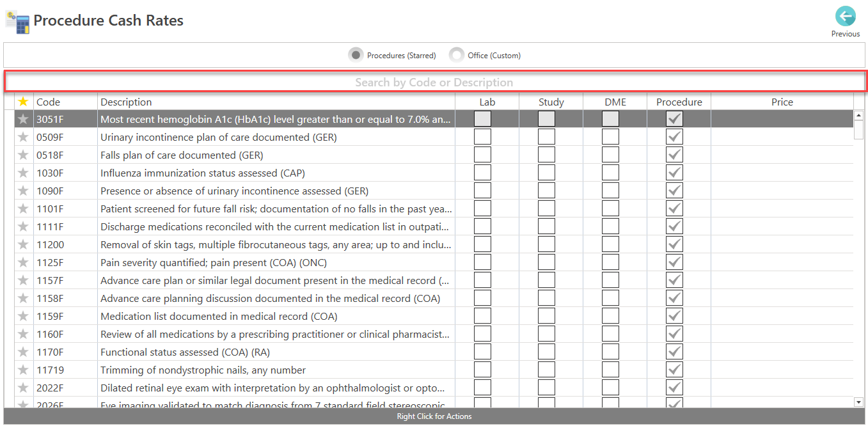This screenshot has height=426, width=868.
Task: Star the 1090F row
Action: click(24, 191)
